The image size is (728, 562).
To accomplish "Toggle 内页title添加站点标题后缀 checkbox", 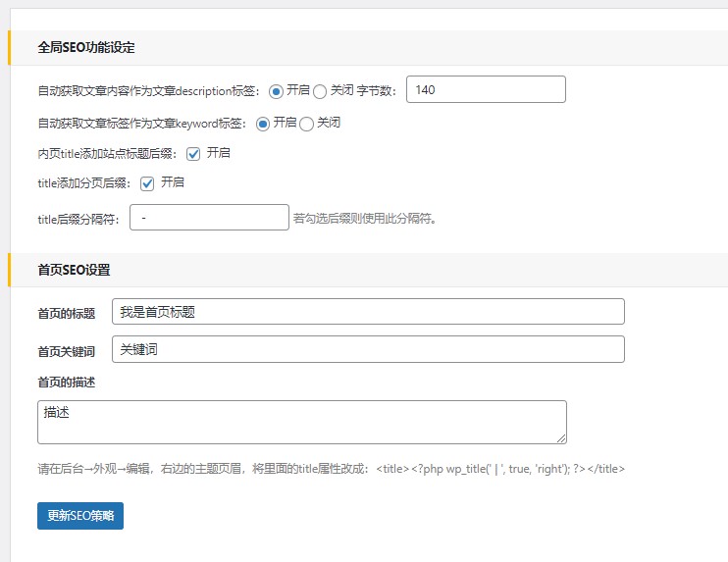I will (193, 154).
